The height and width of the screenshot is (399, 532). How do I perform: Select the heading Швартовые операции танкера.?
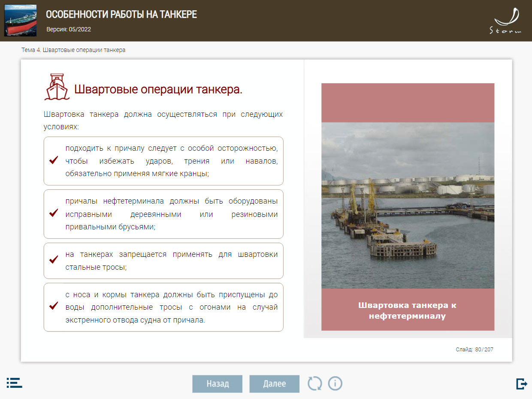(x=158, y=90)
